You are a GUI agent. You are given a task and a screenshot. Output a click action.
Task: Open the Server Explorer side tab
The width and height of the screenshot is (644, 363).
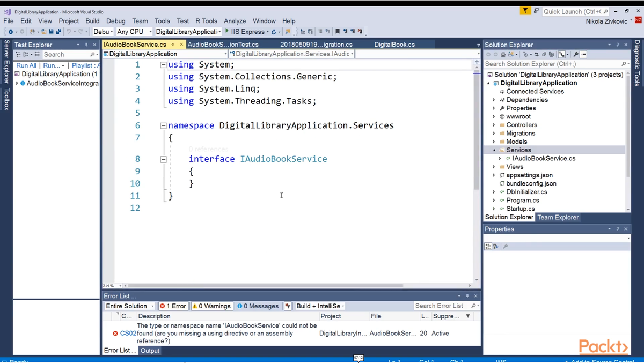pyautogui.click(x=6, y=63)
